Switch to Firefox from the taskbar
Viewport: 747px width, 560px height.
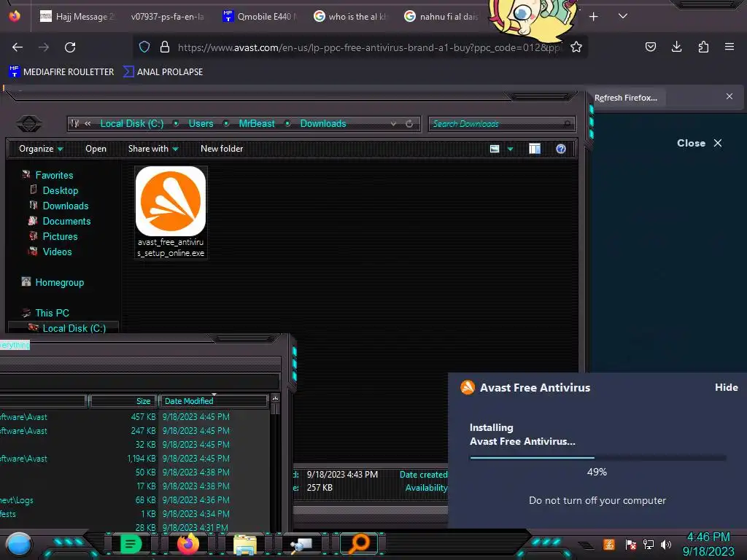(x=187, y=544)
